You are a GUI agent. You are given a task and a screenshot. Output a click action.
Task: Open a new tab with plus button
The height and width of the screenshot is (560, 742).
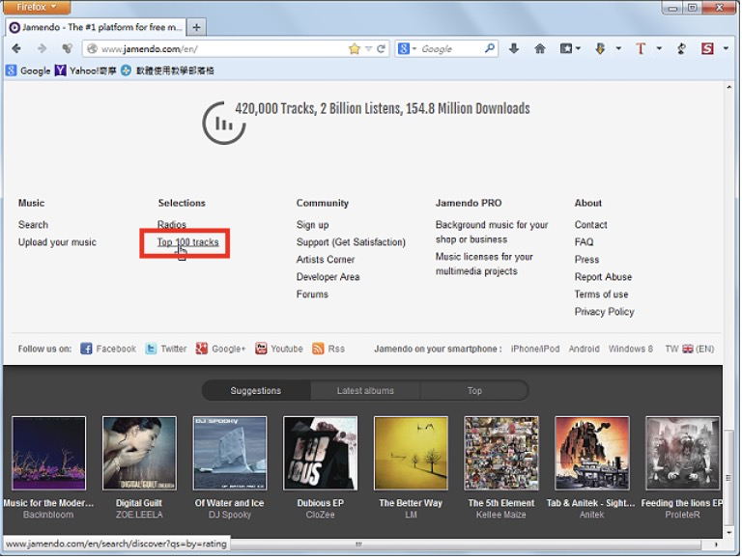click(x=196, y=27)
